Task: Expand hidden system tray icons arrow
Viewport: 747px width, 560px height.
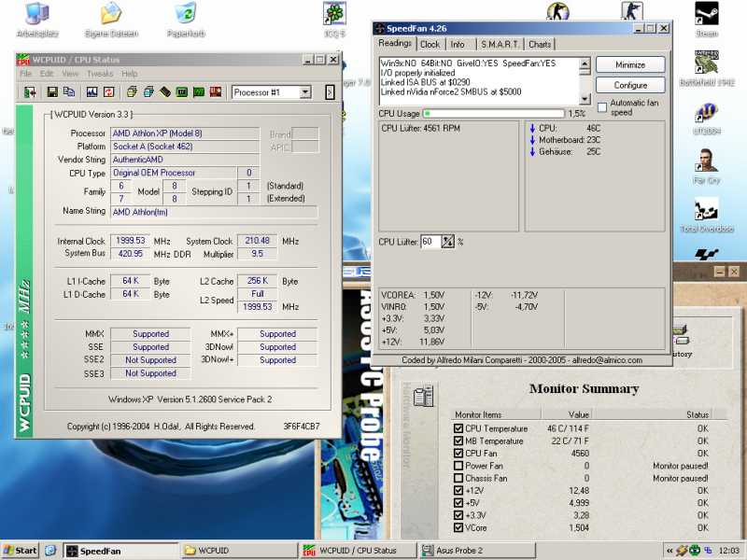Action: click(669, 550)
